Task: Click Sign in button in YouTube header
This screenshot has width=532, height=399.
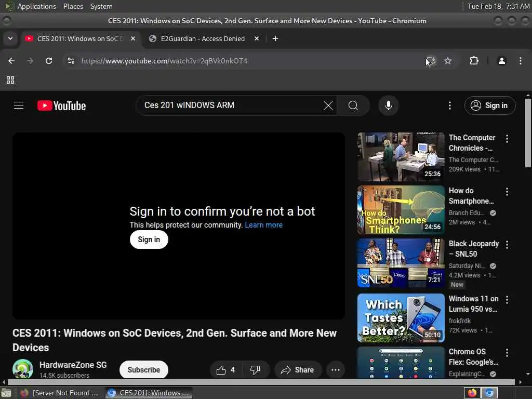Action: pos(490,105)
